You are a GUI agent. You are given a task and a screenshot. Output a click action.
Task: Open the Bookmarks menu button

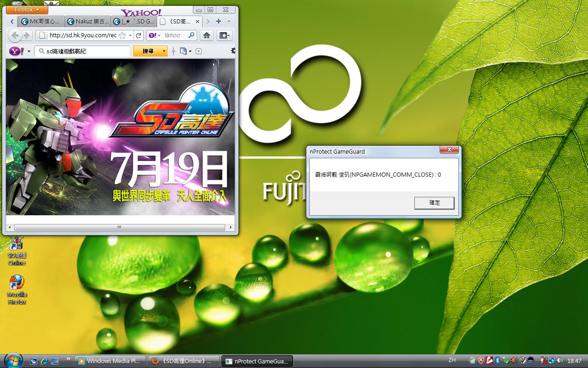pyautogui.click(x=225, y=35)
